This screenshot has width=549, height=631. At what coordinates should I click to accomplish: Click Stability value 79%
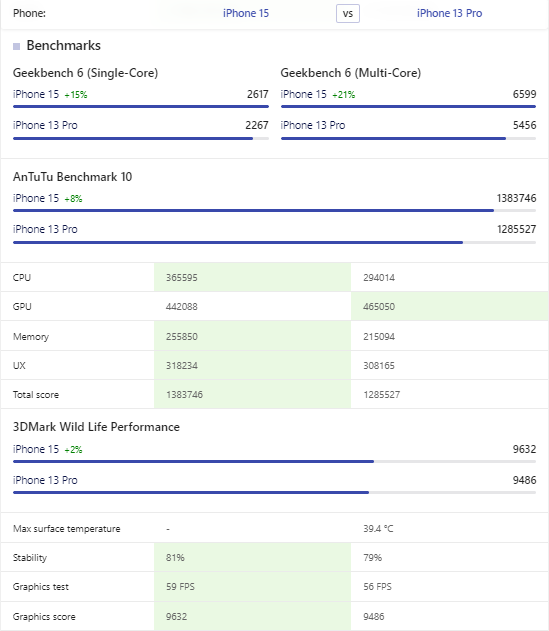[x=372, y=558]
